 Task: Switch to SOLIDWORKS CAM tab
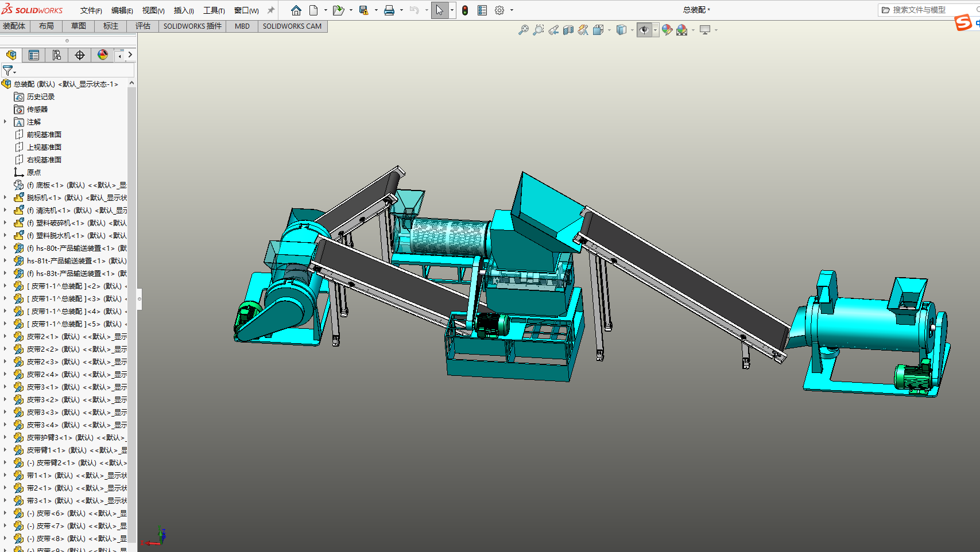point(292,26)
